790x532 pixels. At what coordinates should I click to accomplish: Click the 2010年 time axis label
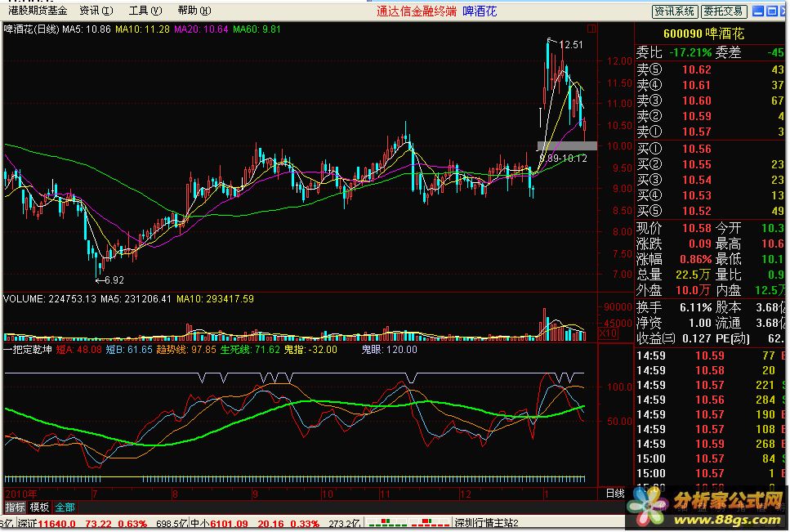[20, 494]
